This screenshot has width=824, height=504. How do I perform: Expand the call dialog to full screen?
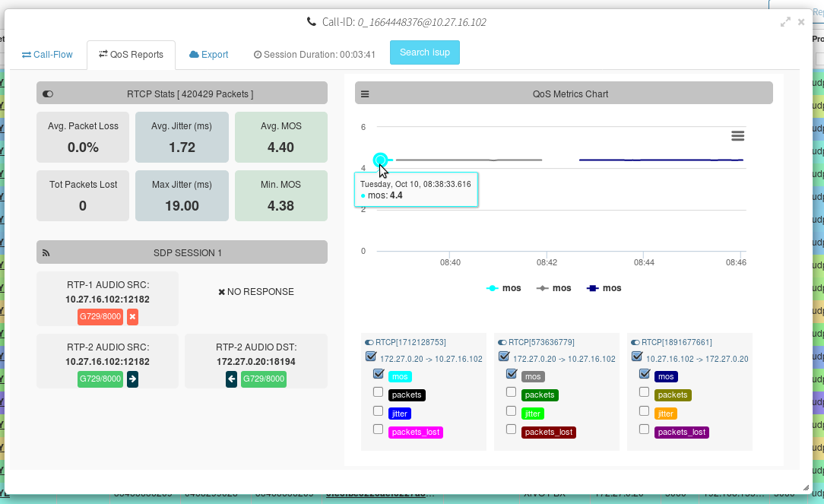785,22
